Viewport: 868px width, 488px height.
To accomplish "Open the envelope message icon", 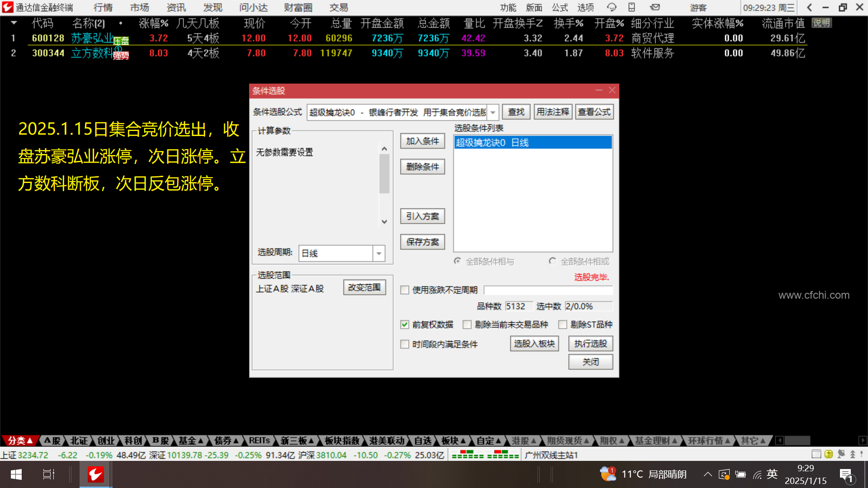I will click(655, 7).
